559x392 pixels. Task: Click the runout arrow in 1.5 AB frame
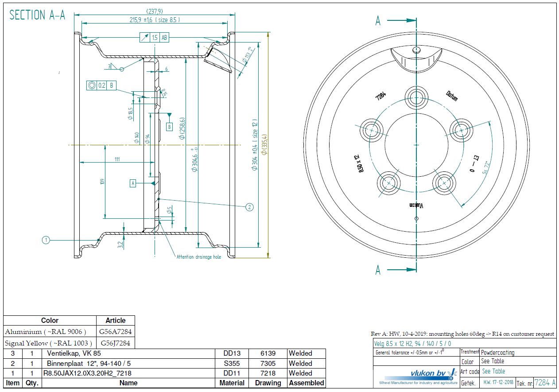point(144,38)
